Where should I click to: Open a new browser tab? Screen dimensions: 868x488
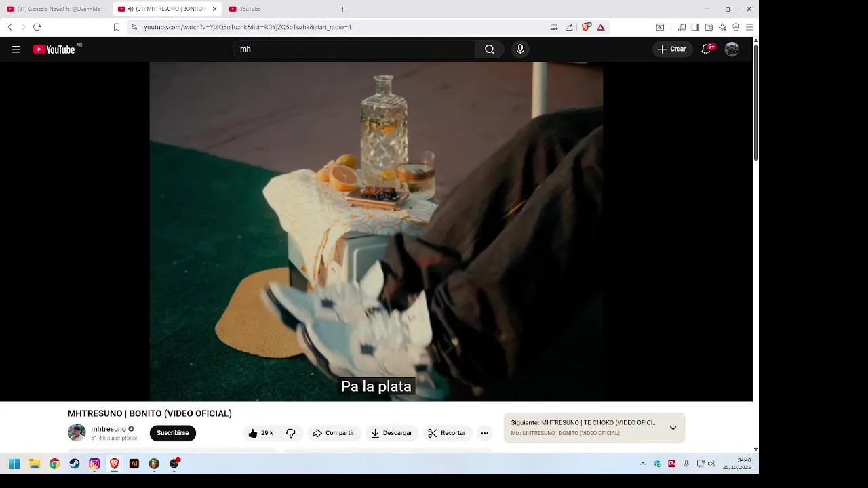click(342, 9)
